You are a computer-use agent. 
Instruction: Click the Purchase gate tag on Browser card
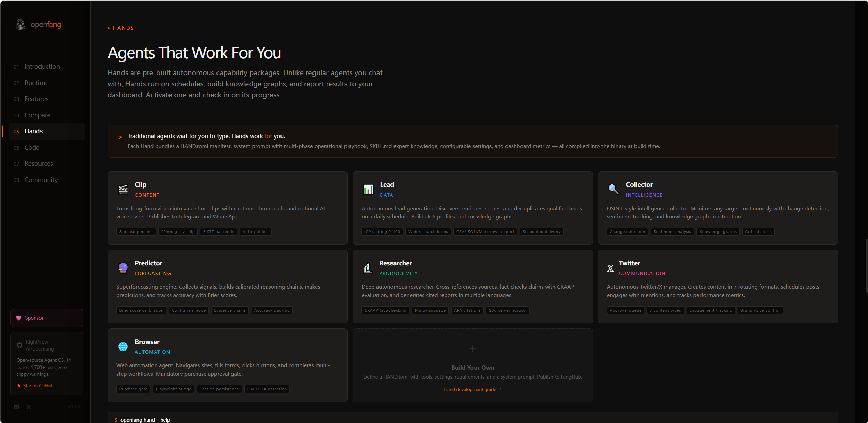[133, 389]
